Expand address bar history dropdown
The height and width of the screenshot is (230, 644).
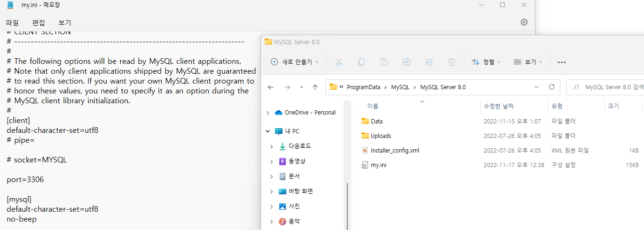(536, 87)
